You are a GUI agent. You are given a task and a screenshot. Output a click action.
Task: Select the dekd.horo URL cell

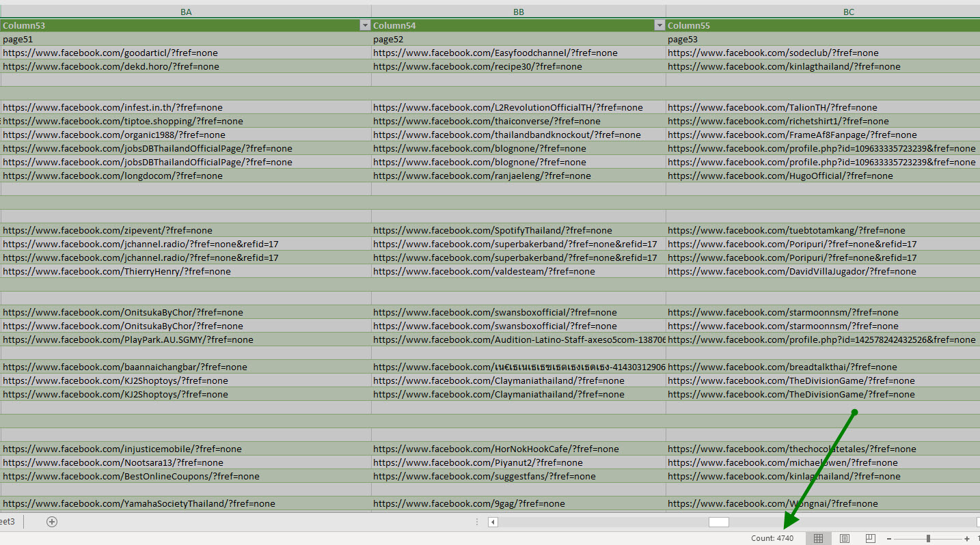[186, 66]
